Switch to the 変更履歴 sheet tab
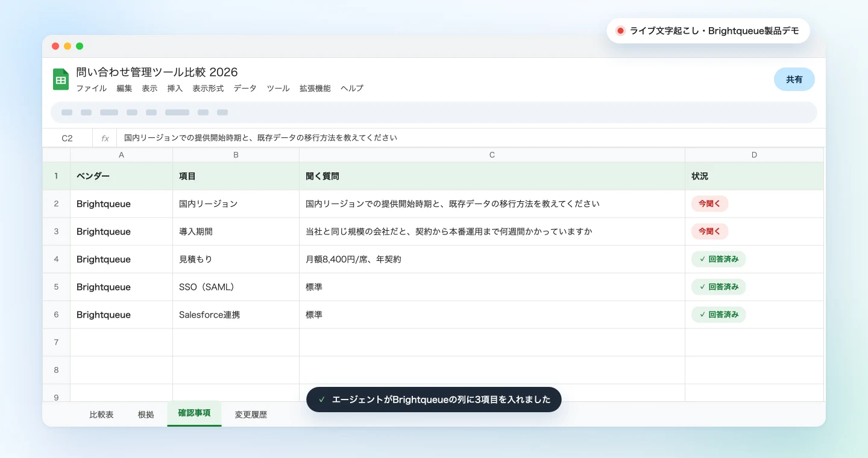The width and height of the screenshot is (868, 458). pos(251,415)
